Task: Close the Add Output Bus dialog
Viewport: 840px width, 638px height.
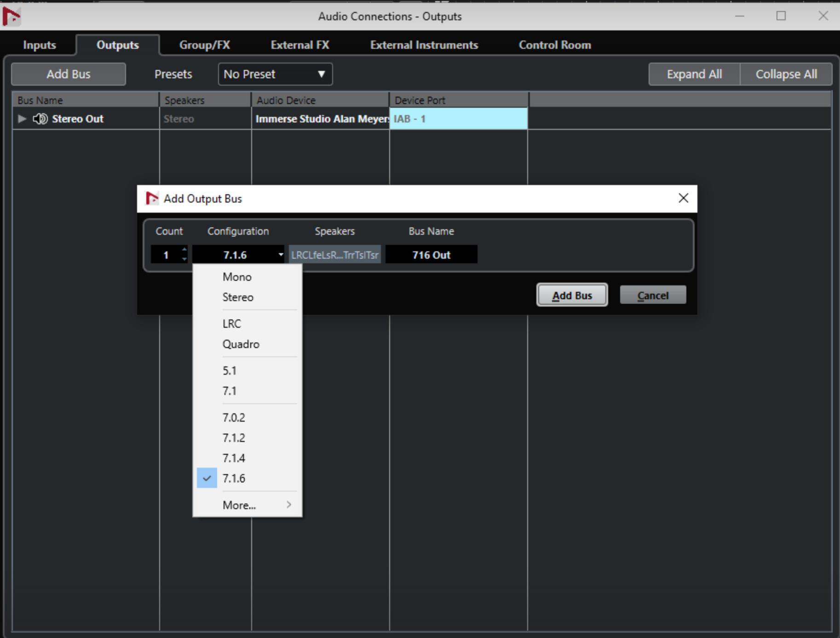Action: coord(683,198)
